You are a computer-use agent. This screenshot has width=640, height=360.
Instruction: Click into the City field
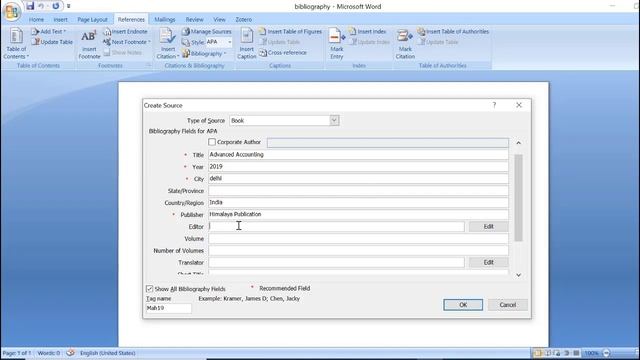coord(358,178)
